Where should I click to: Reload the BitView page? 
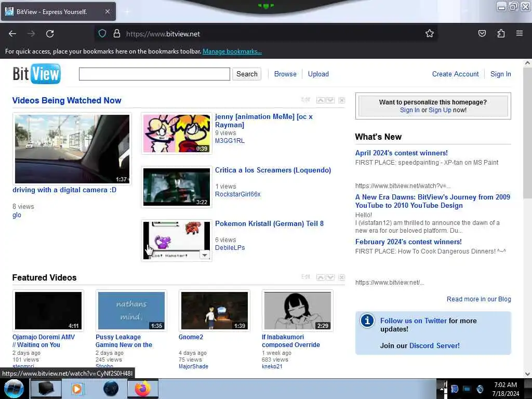tap(50, 34)
